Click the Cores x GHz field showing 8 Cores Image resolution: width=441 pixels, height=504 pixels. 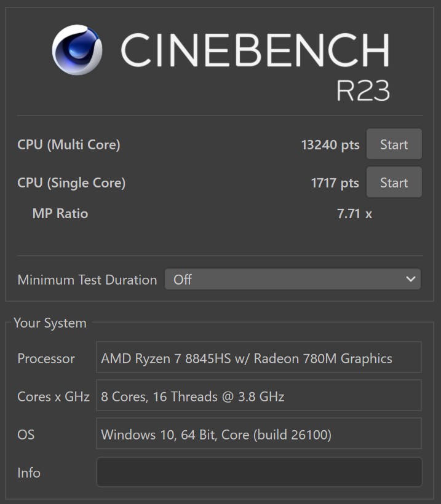(259, 395)
